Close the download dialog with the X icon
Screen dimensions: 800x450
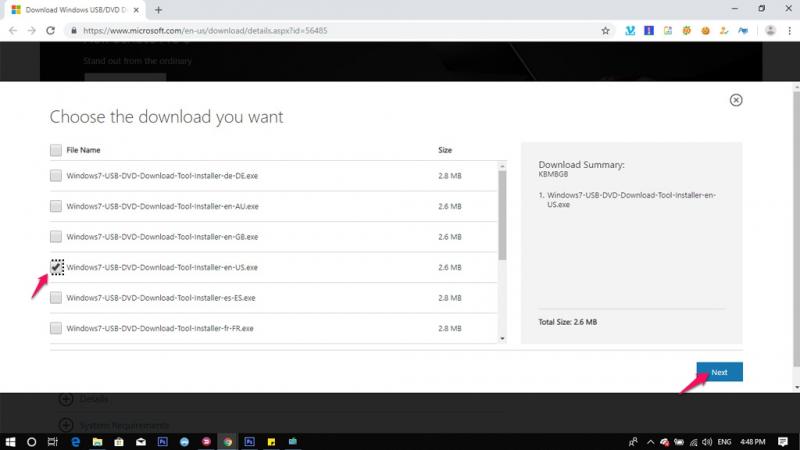click(736, 100)
